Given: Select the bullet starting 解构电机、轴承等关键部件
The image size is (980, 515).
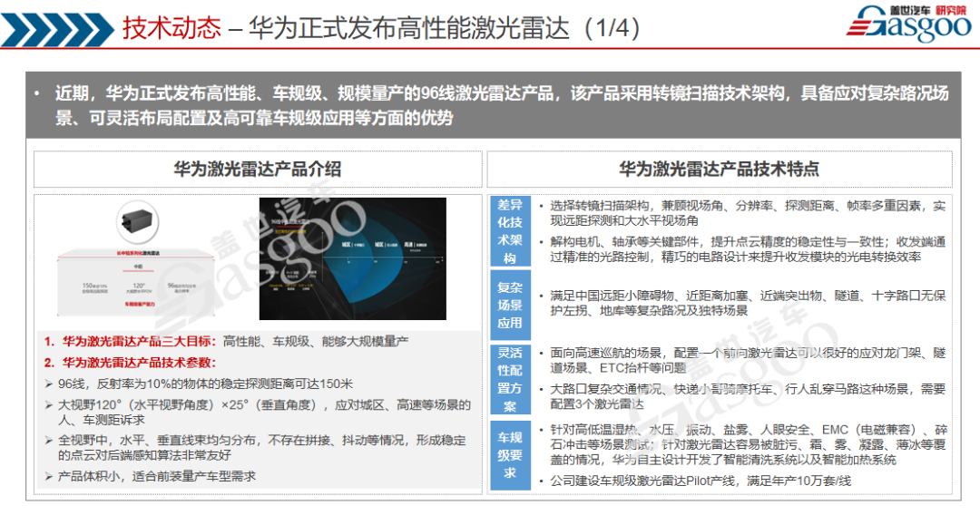Looking at the screenshot, I should tap(742, 249).
